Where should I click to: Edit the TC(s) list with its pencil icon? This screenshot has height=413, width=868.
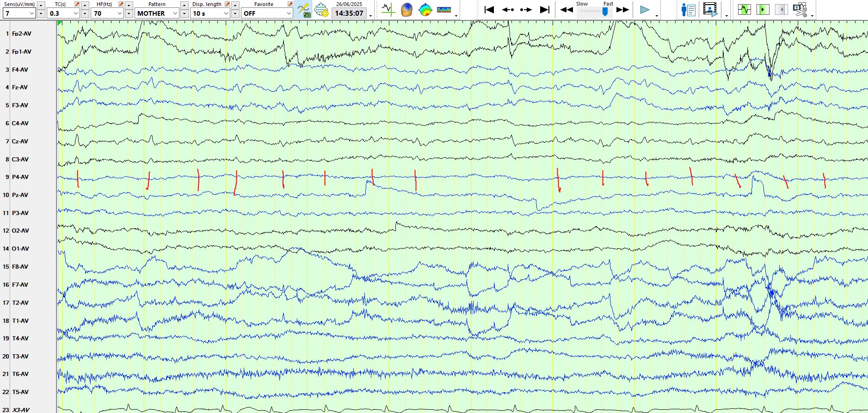coord(77,4)
